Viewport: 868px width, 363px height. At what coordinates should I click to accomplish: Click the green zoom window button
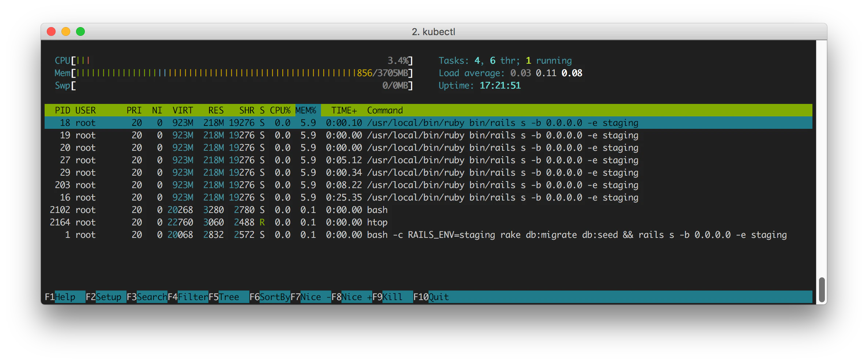coord(80,31)
